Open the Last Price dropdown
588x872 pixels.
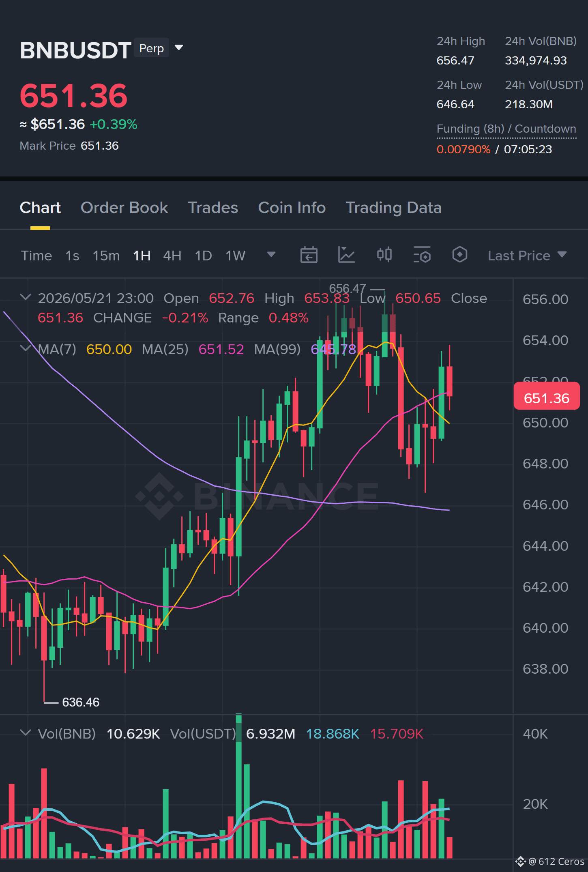click(x=527, y=256)
